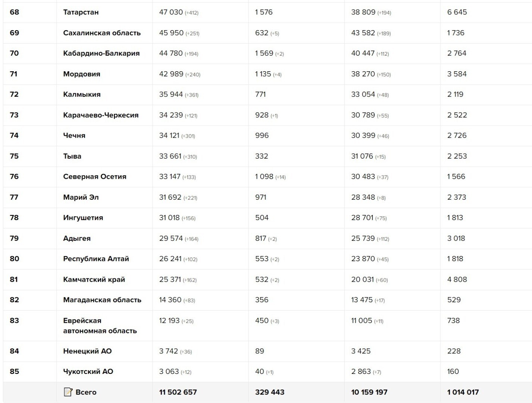This screenshot has height=403, width=532.
Task: Select the Чукотский АО region name
Action: coord(88,371)
